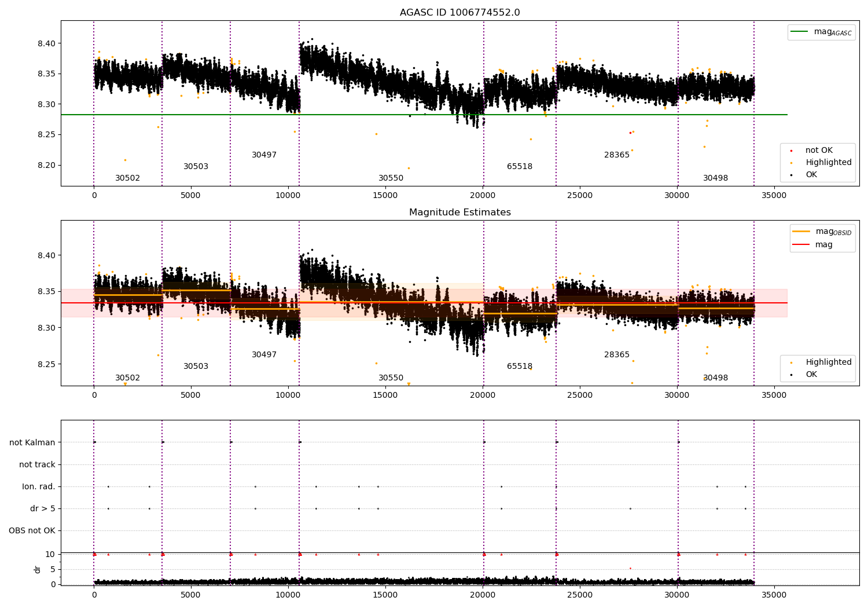Select the 'not OK' legend entry
Screen dimensions: 868x608
pyautogui.click(x=811, y=151)
